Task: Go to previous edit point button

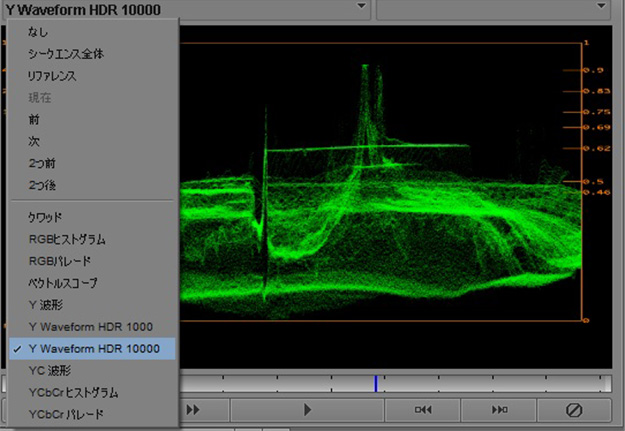Action: (x=423, y=410)
